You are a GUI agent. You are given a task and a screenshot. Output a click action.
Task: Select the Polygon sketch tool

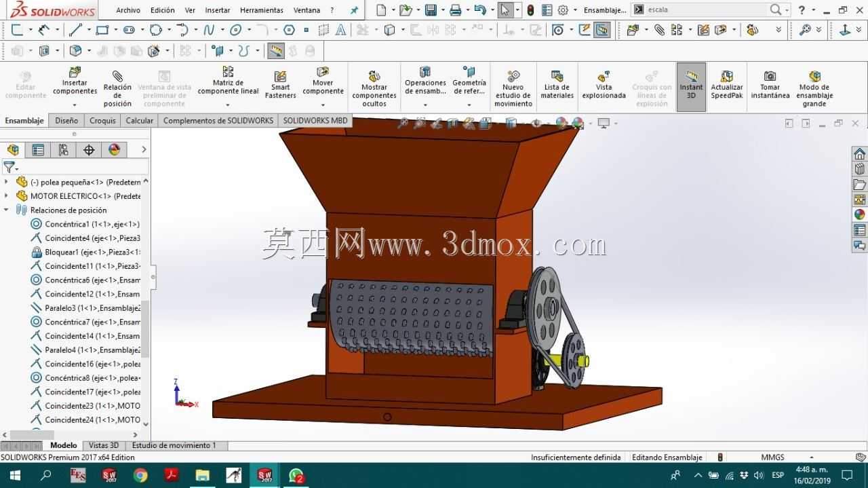289,30
